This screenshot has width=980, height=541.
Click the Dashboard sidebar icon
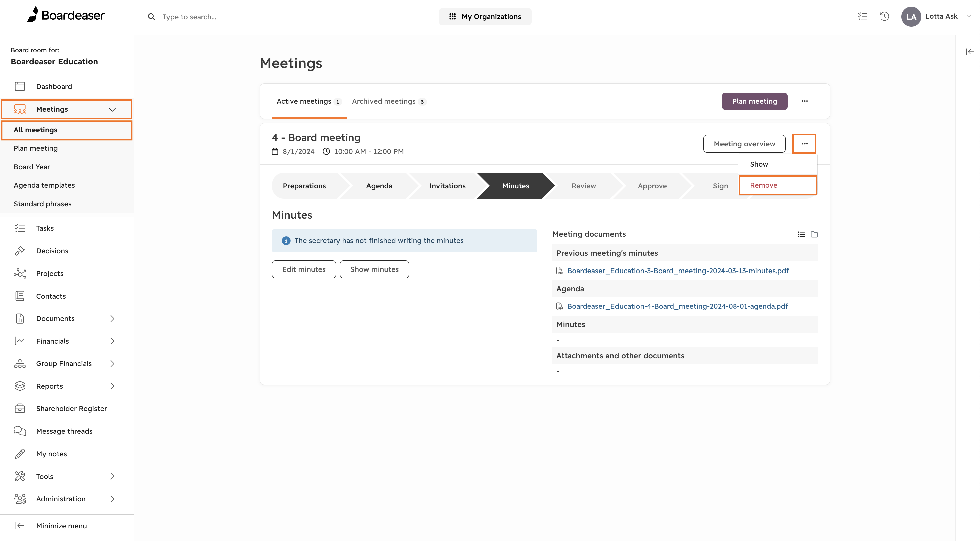20,86
